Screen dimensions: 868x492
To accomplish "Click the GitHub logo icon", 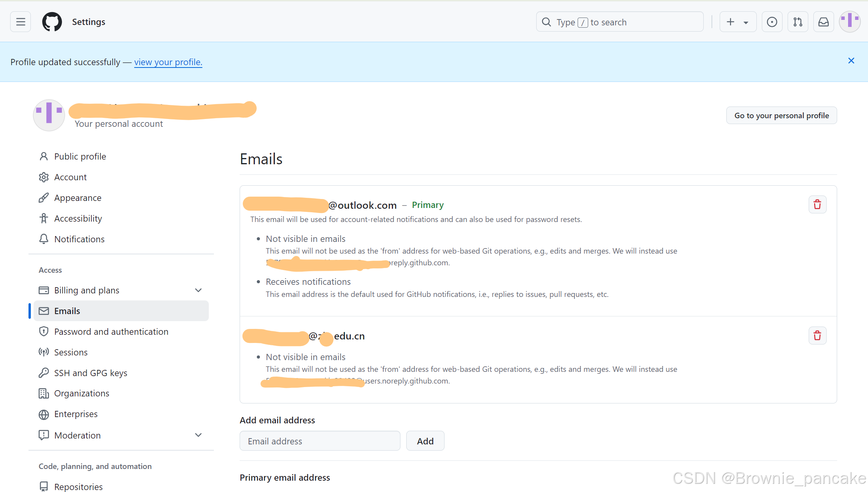I will [x=52, y=21].
